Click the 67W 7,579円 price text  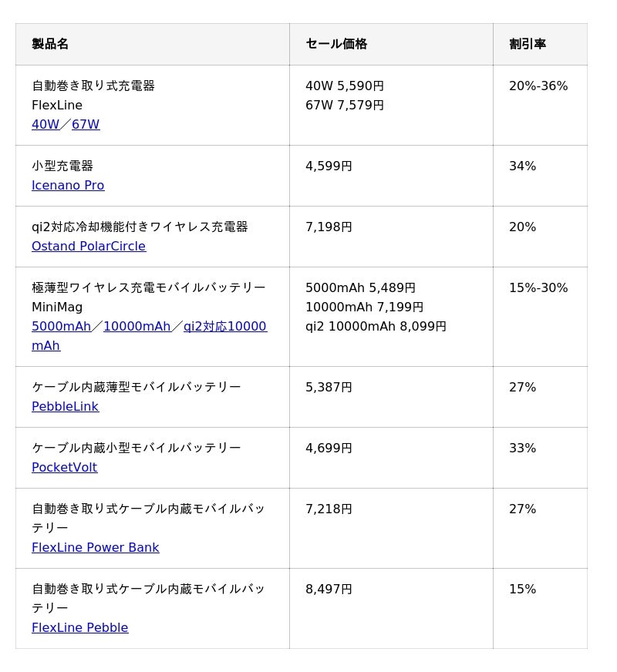point(345,106)
